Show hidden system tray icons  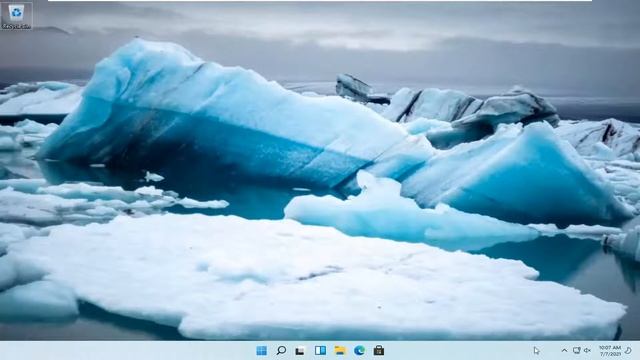pyautogui.click(x=564, y=351)
